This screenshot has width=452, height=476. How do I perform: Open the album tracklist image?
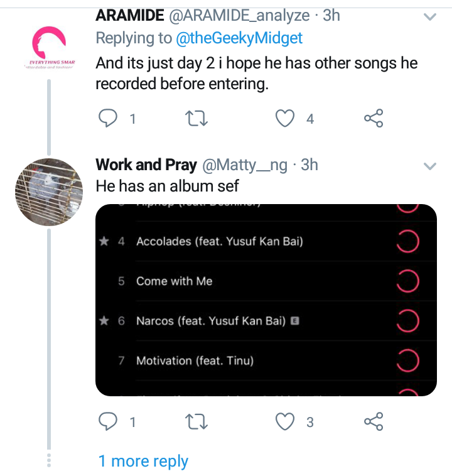click(x=266, y=300)
